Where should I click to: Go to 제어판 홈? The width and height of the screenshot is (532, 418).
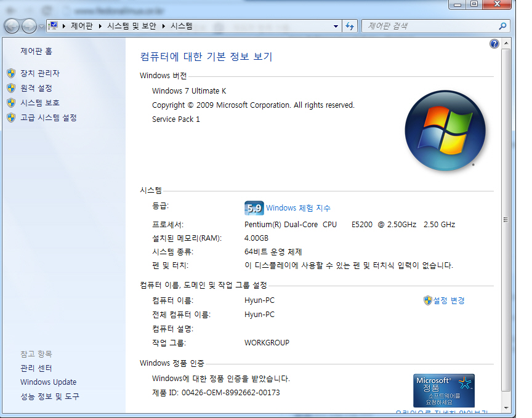pos(36,51)
